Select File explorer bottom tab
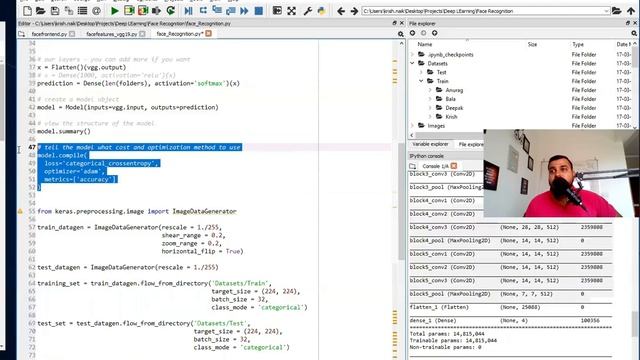Screen dimensions: 640x360 (x=471, y=144)
